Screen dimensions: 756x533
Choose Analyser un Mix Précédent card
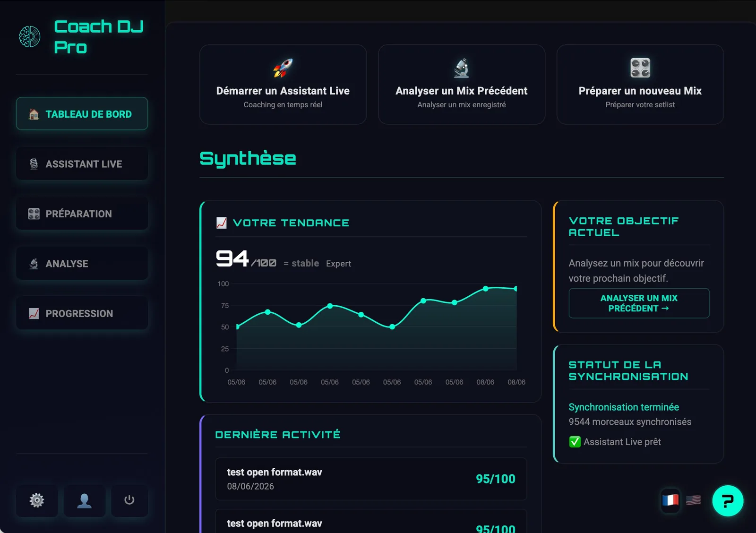[x=462, y=85]
